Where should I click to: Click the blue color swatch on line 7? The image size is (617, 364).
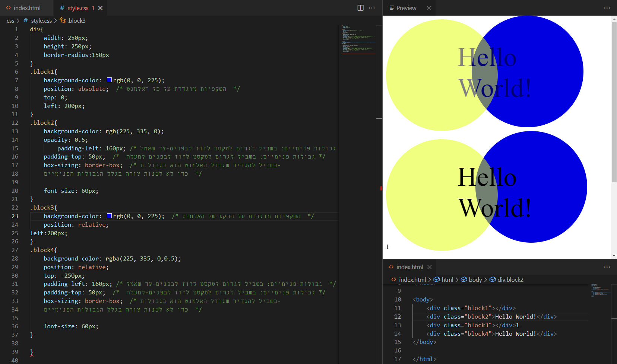109,80
